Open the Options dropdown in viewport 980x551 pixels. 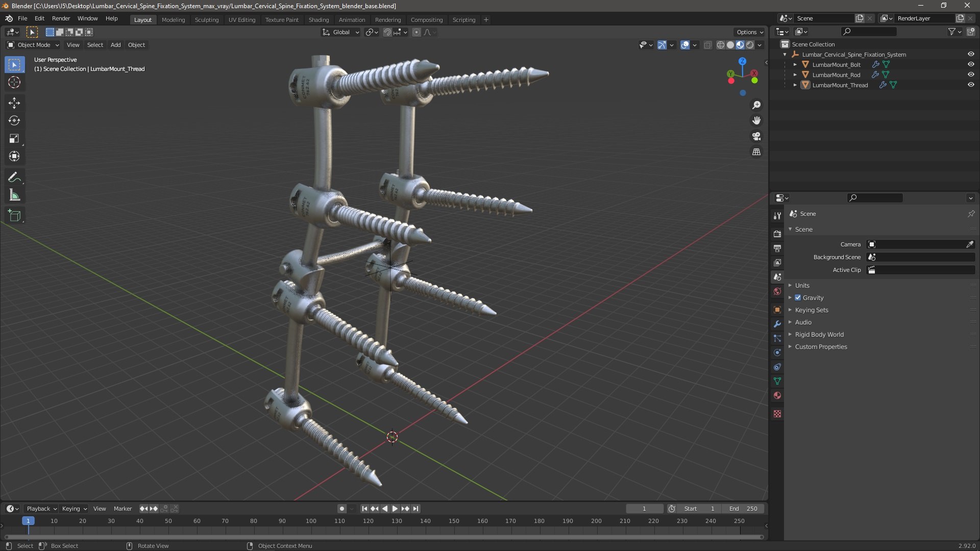point(749,32)
